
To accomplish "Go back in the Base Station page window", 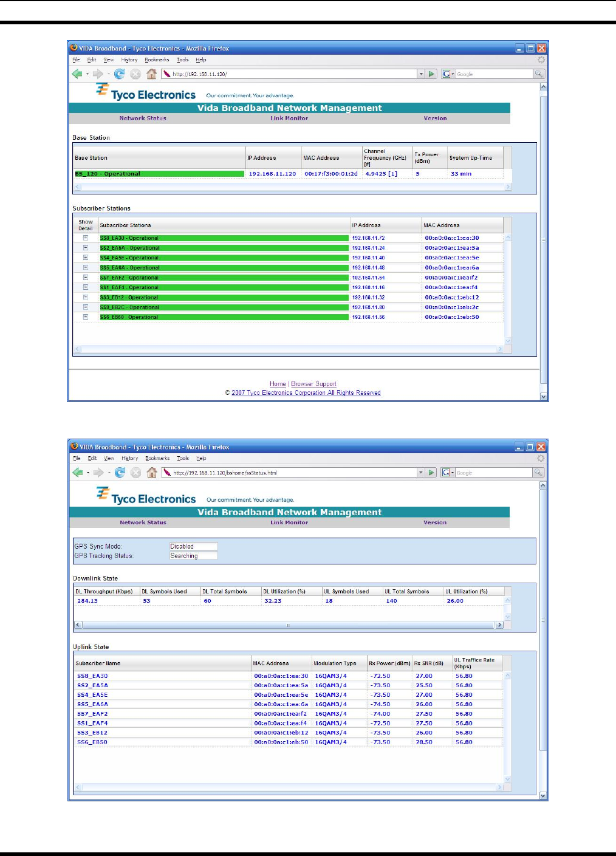I will [77, 74].
